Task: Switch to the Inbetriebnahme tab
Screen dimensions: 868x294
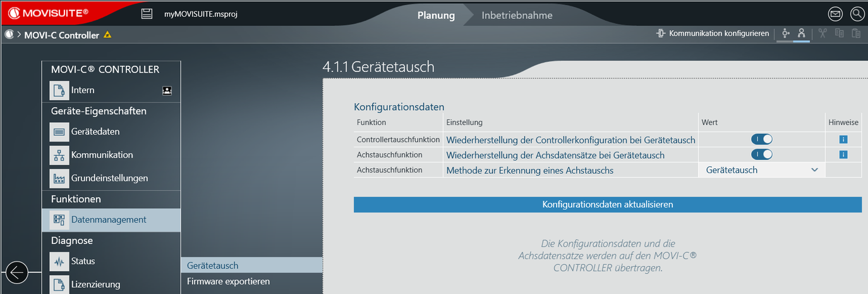Action: pos(517,15)
